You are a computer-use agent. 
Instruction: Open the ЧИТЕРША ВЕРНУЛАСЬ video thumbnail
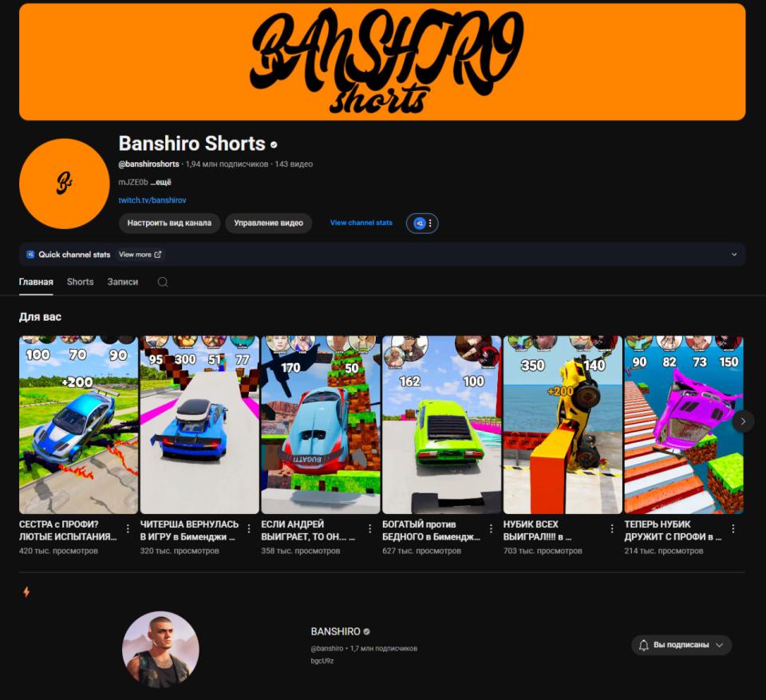click(x=199, y=425)
